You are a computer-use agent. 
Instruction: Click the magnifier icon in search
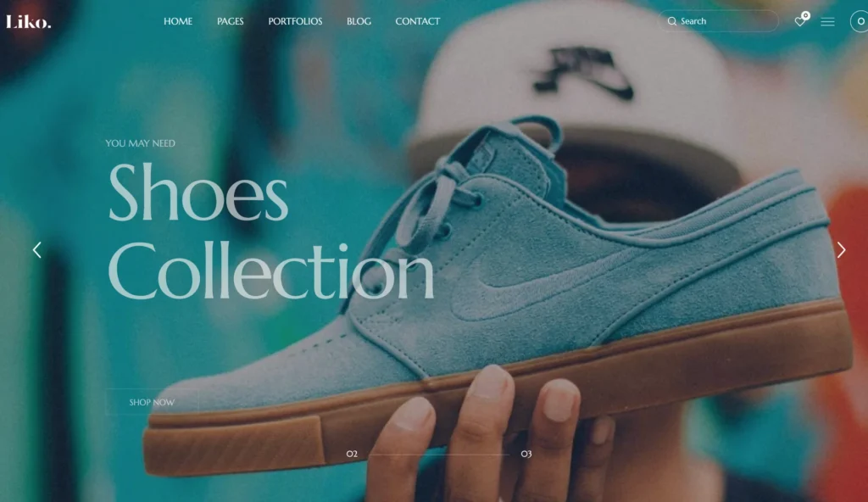[x=672, y=21]
